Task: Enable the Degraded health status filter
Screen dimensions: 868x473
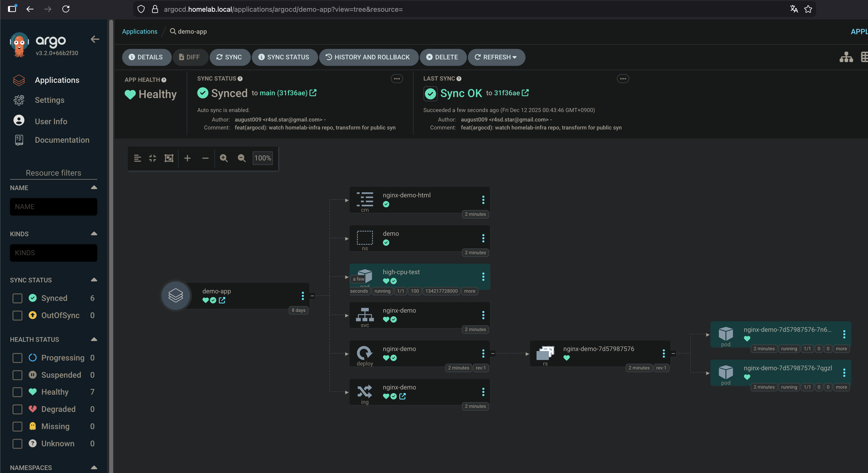Action: tap(17, 409)
